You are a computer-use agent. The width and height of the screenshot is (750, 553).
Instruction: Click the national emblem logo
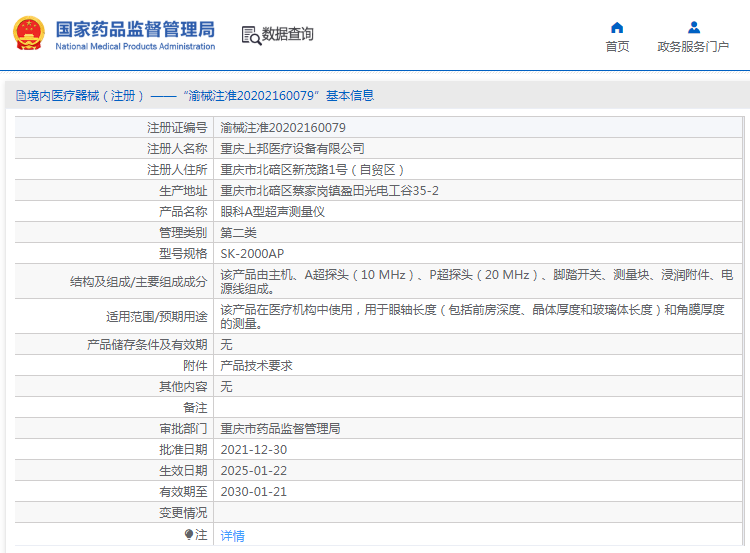pyautogui.click(x=29, y=33)
